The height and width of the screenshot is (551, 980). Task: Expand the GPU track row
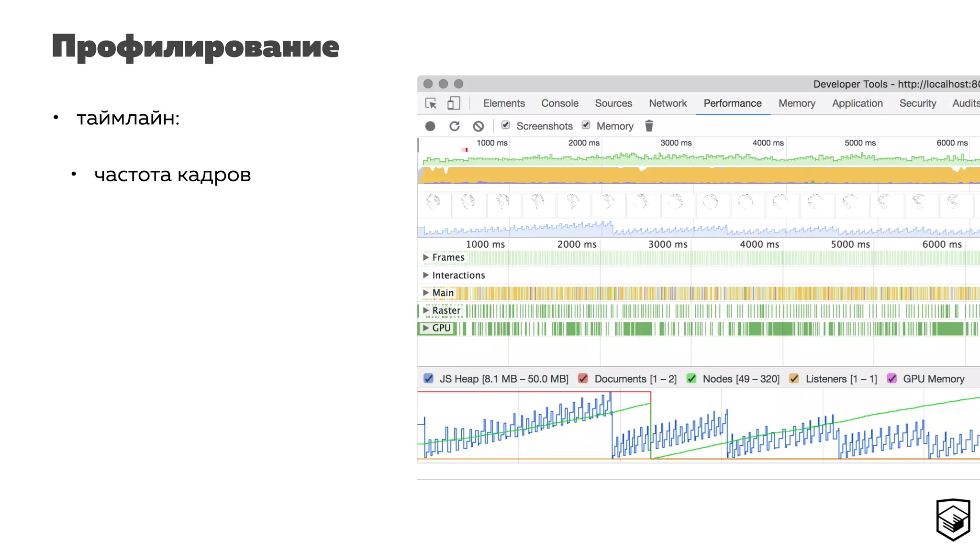(x=426, y=328)
